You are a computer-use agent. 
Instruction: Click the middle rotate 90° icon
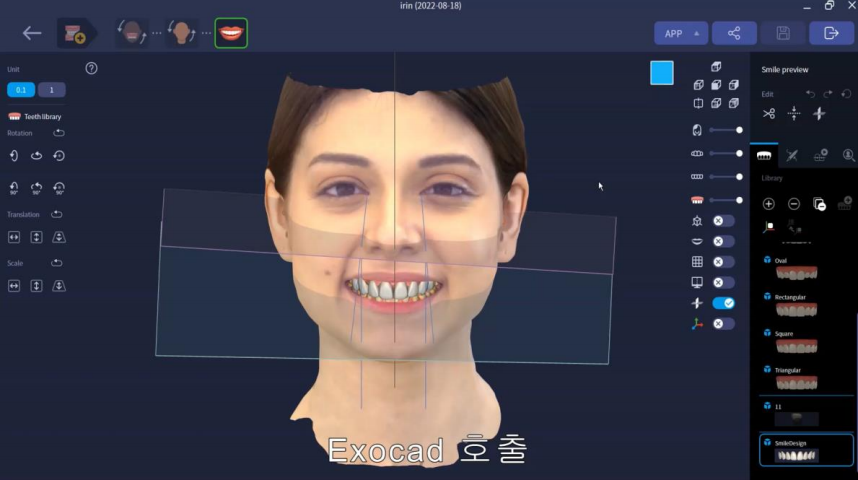36,188
